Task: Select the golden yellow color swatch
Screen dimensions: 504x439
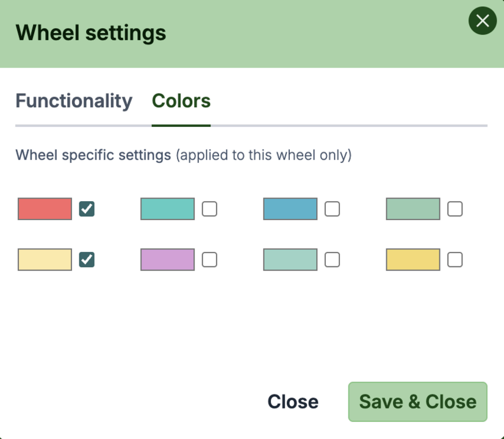Action: pos(412,260)
